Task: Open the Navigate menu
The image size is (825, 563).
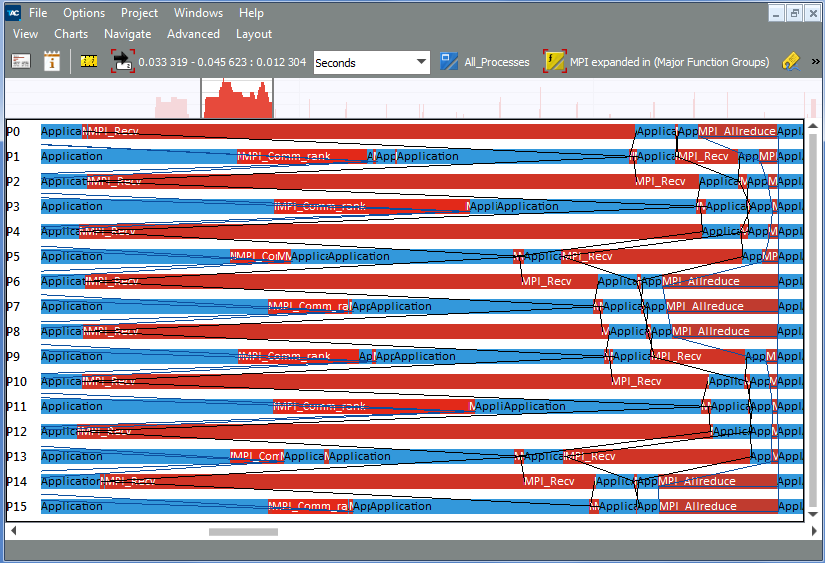Action: (x=127, y=34)
